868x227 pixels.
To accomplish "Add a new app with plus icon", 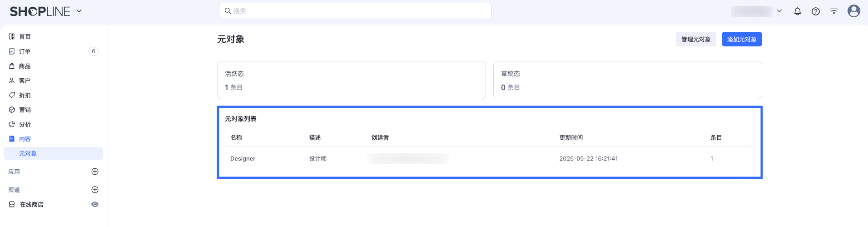I will (95, 172).
